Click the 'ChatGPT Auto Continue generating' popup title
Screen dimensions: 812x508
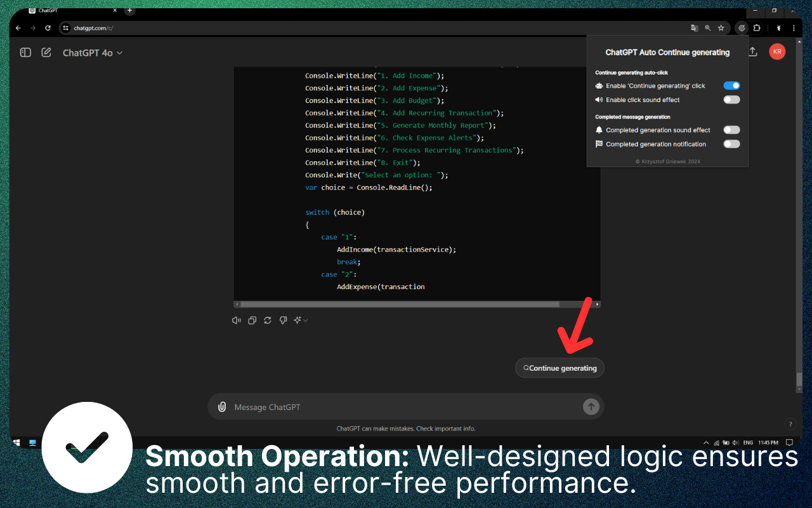[667, 53]
